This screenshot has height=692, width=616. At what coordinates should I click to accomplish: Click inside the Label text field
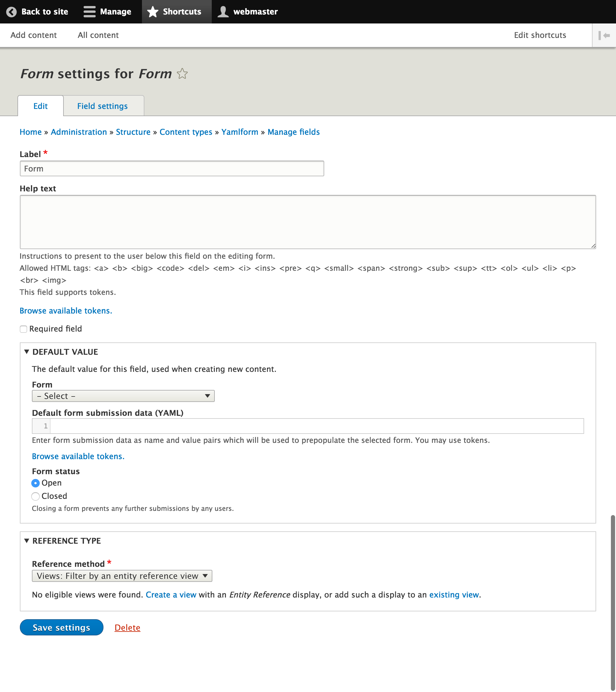[172, 168]
